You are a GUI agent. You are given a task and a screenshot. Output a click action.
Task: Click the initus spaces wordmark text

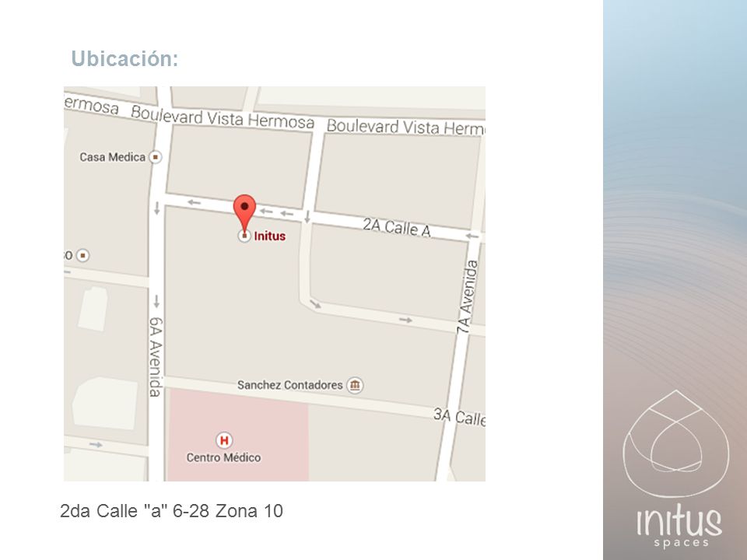tap(680, 529)
